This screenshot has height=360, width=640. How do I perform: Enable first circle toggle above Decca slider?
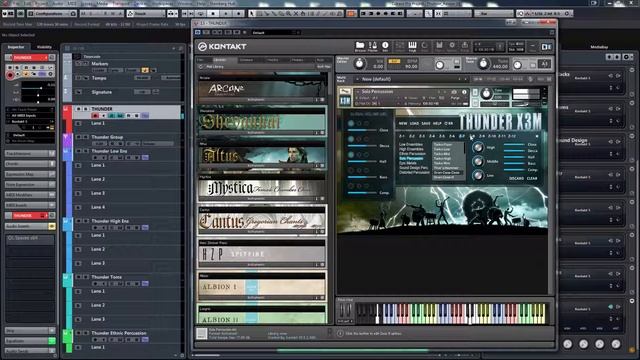[351, 139]
